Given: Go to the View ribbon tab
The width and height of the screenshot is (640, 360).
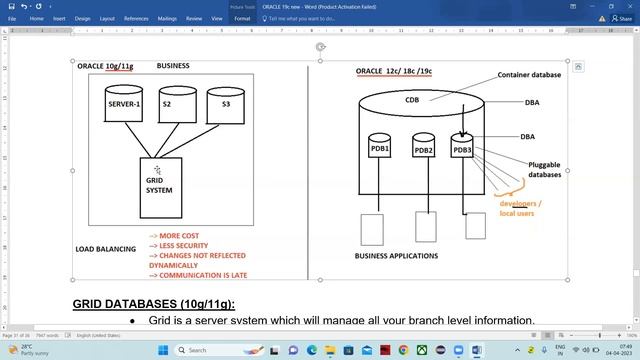Looking at the screenshot, I should tap(217, 19).
